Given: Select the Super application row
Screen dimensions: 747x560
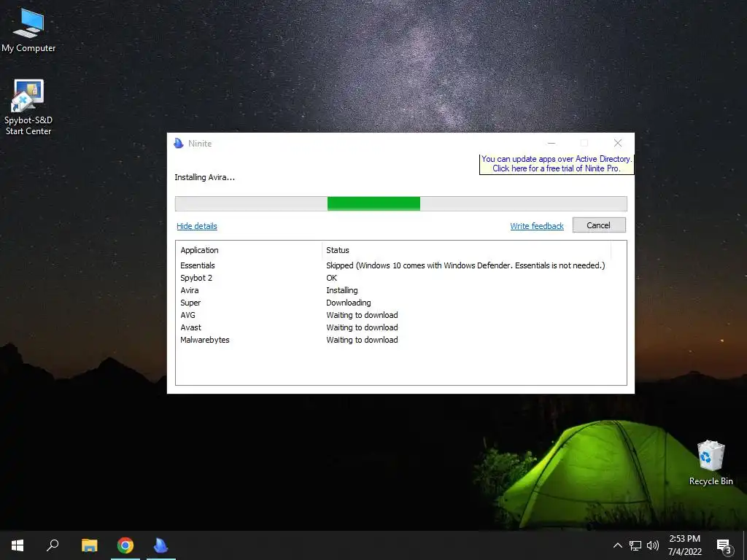Looking at the screenshot, I should pos(401,303).
